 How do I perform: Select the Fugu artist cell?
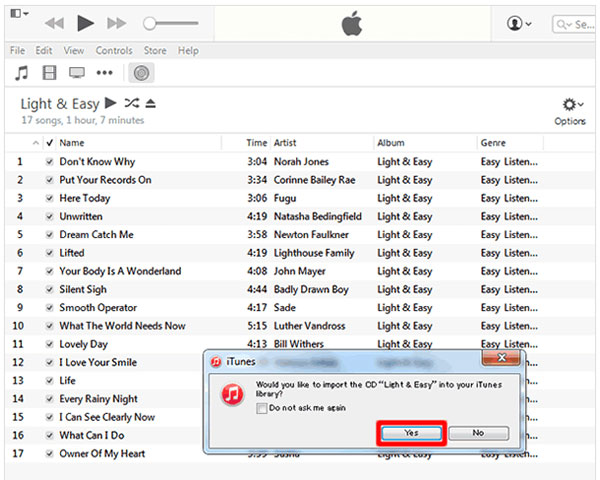pyautogui.click(x=285, y=198)
